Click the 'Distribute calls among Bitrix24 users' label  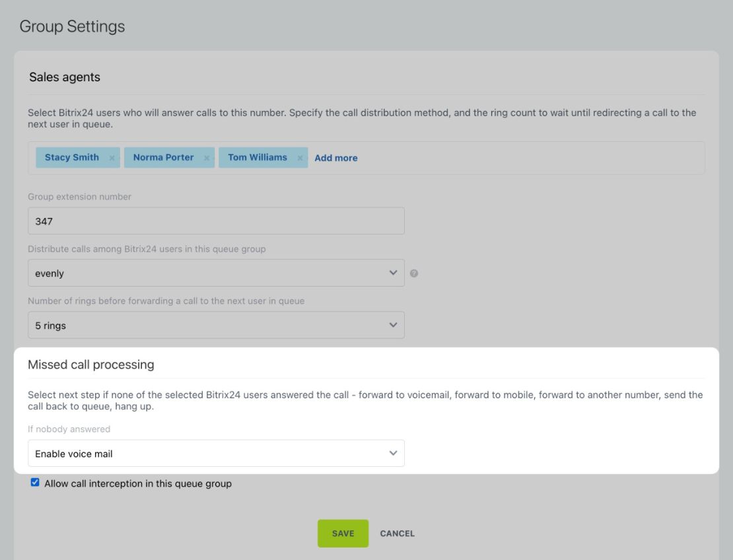coord(147,249)
